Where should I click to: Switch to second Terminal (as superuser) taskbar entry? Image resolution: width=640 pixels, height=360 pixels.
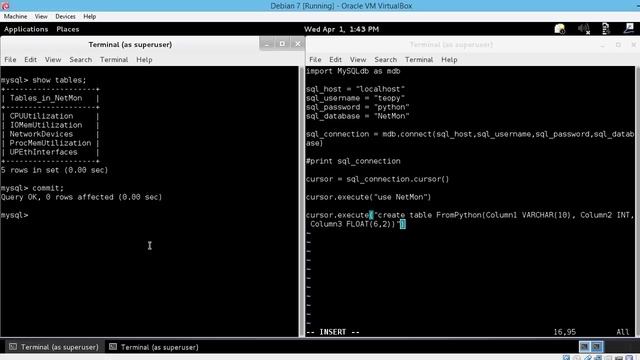pos(154,347)
